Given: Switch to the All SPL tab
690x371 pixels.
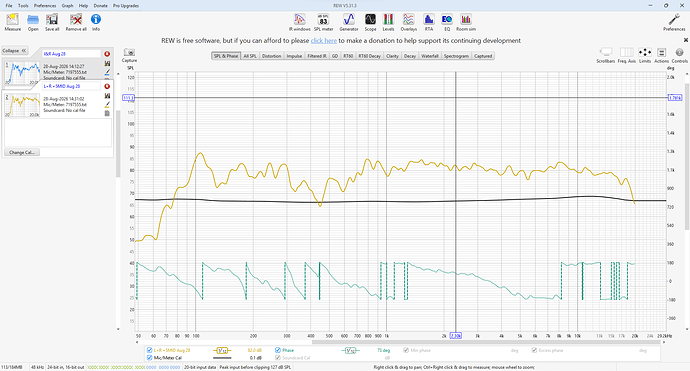Looking at the screenshot, I should tap(250, 56).
